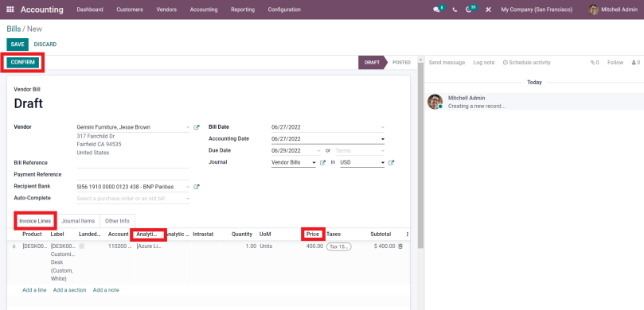Click the My Company (San Francisco) switcher
This screenshot has height=310, width=644.
tap(537, 10)
